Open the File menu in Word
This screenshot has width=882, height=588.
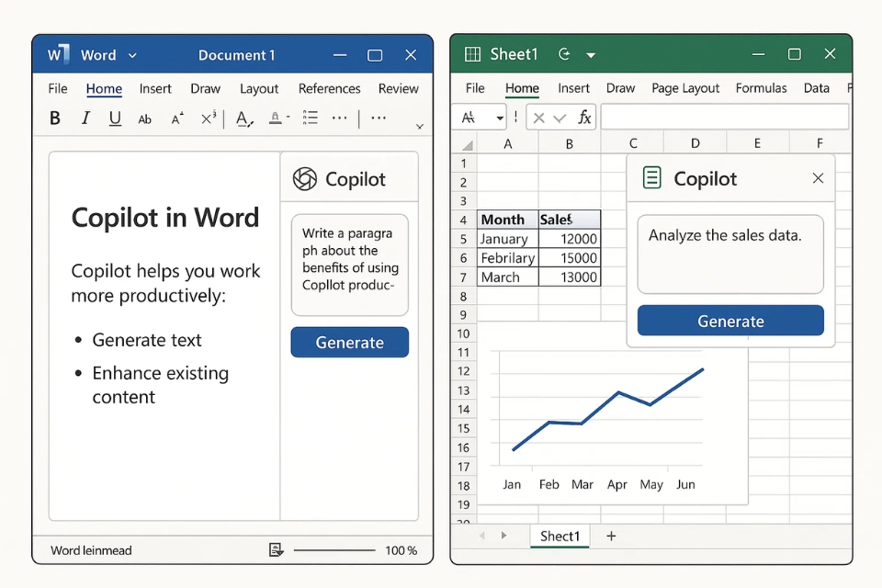pyautogui.click(x=57, y=88)
